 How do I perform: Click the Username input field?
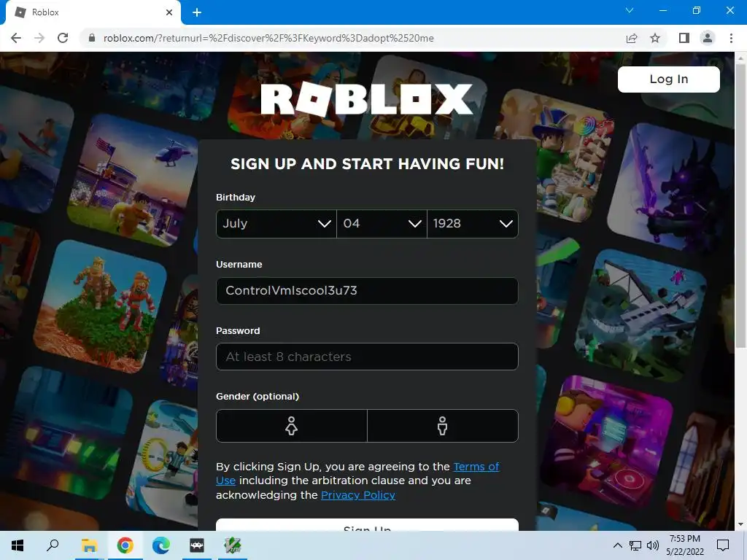367,290
